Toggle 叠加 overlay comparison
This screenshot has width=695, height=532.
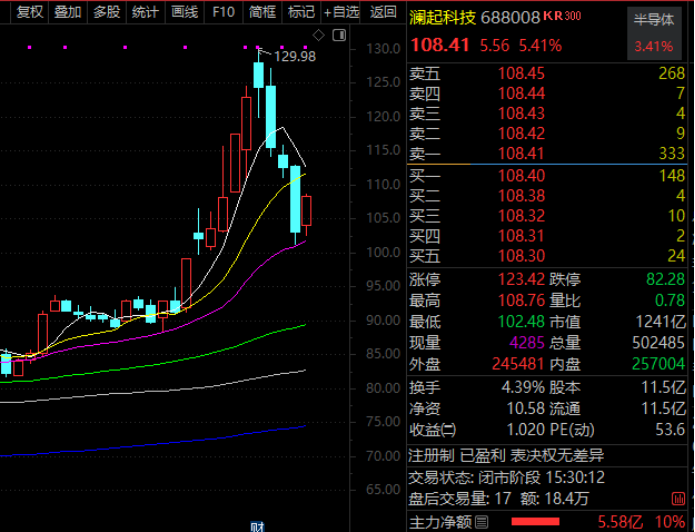tap(68, 12)
